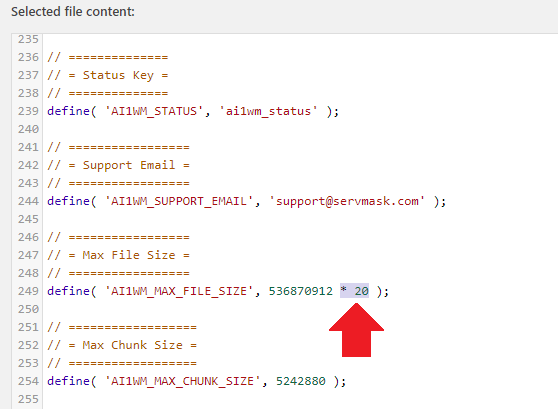Click line number 254 in gutter
Screen dimensions: 558x409
click(28, 381)
